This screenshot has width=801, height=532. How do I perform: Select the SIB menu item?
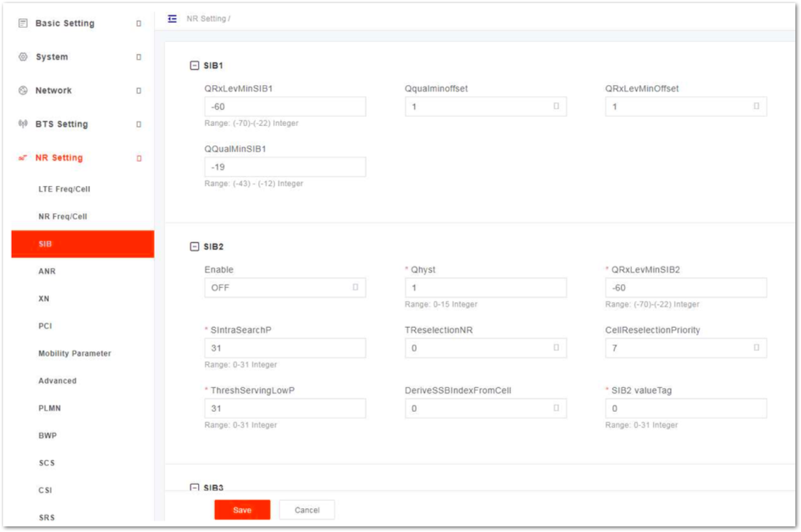82,244
